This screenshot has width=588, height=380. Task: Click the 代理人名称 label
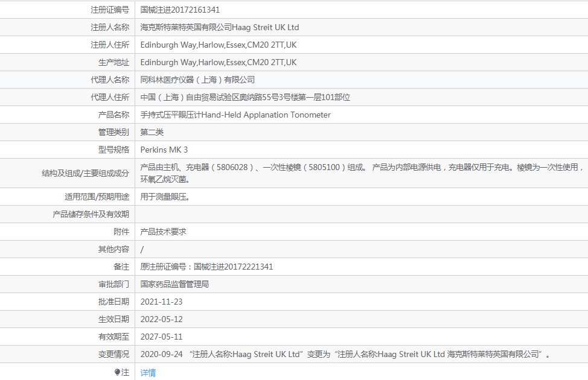(110, 80)
